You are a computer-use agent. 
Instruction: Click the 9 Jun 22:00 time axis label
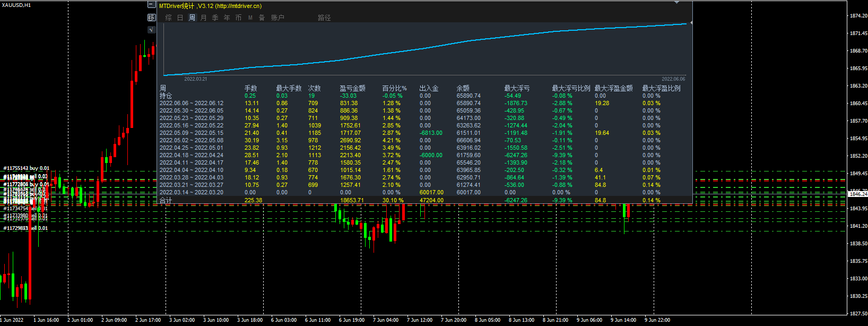657,320
